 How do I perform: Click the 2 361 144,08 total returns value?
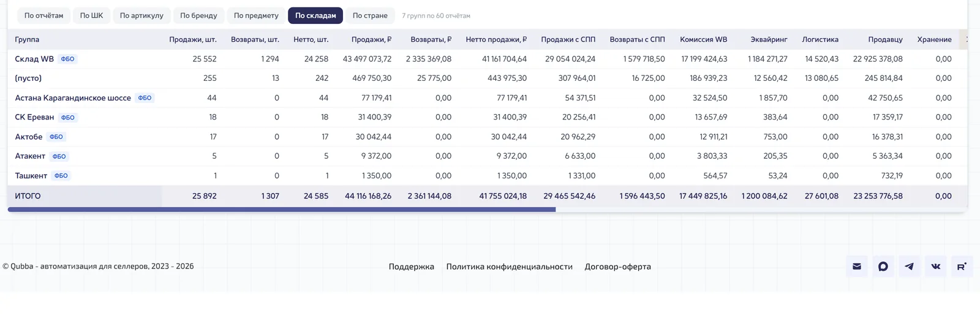click(x=429, y=196)
